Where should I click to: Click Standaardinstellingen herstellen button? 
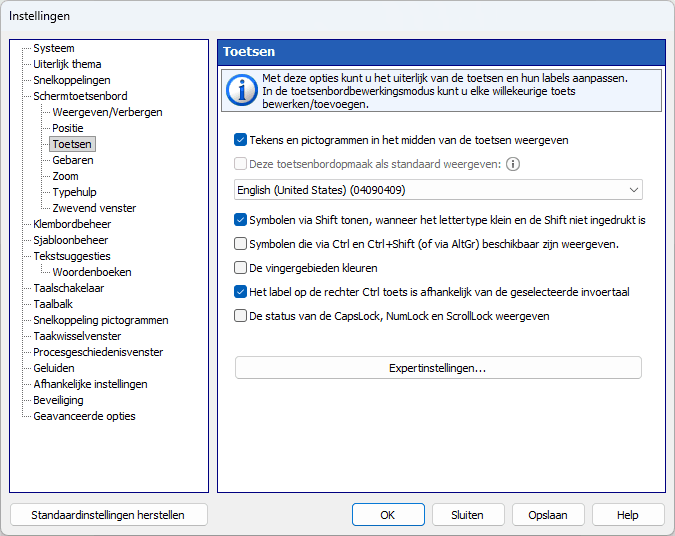[x=108, y=515]
